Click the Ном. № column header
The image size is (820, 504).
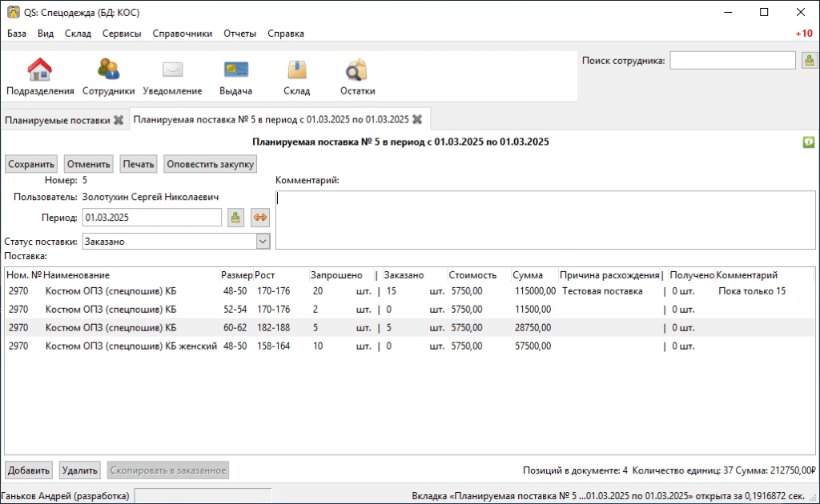(23, 275)
